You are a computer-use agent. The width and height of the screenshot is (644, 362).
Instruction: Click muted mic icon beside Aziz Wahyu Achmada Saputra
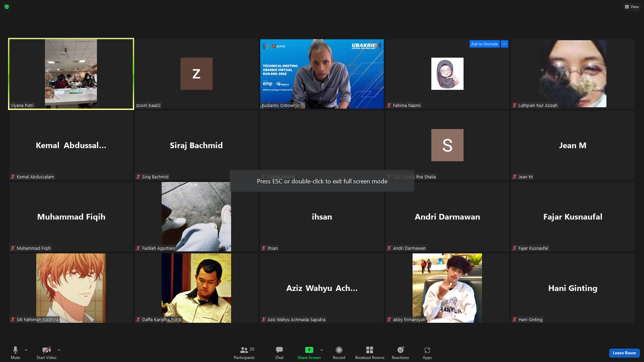(x=264, y=319)
